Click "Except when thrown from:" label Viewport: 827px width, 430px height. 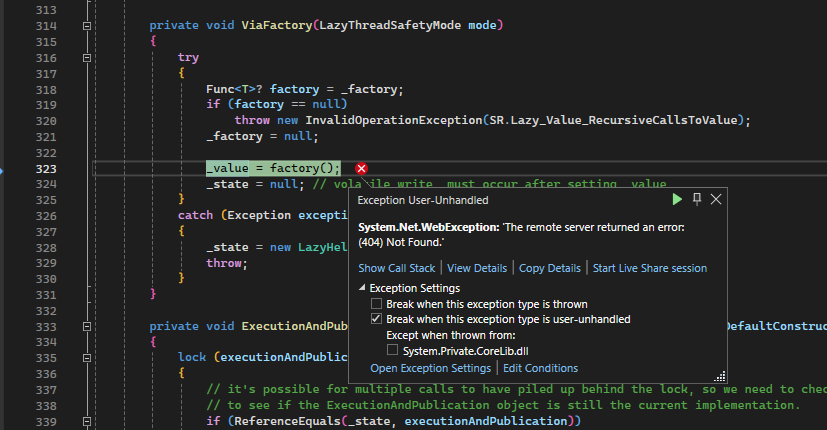tap(451, 335)
